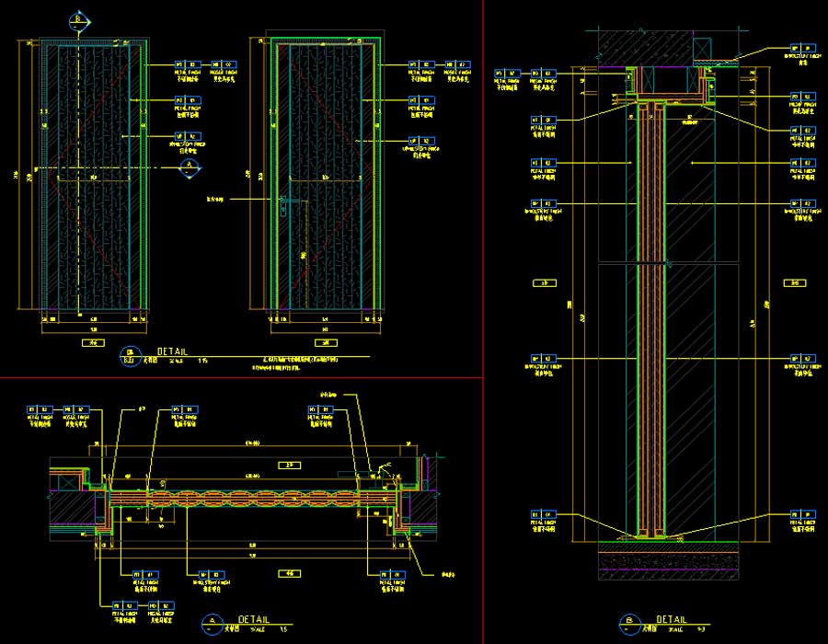Viewport: 828px width, 644px height.
Task: Click DETAIL title text of the section A plan
Action: click(252, 620)
